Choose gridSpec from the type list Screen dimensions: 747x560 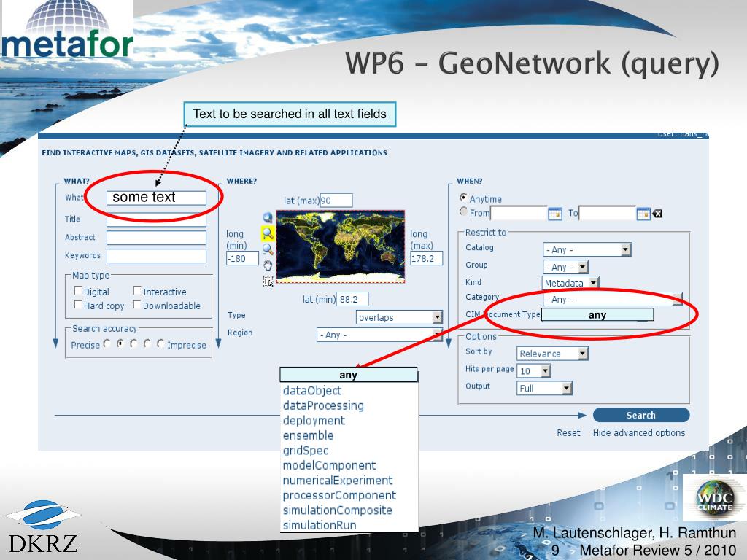pos(306,451)
